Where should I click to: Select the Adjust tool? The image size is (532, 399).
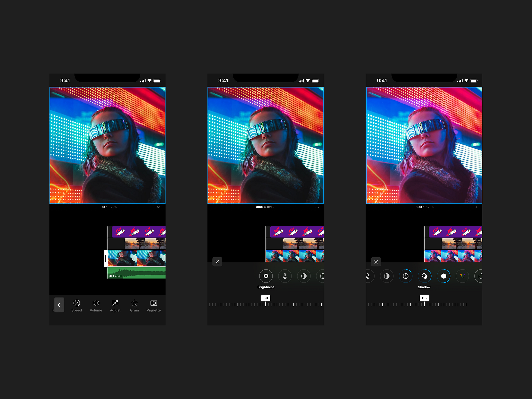pyautogui.click(x=115, y=305)
